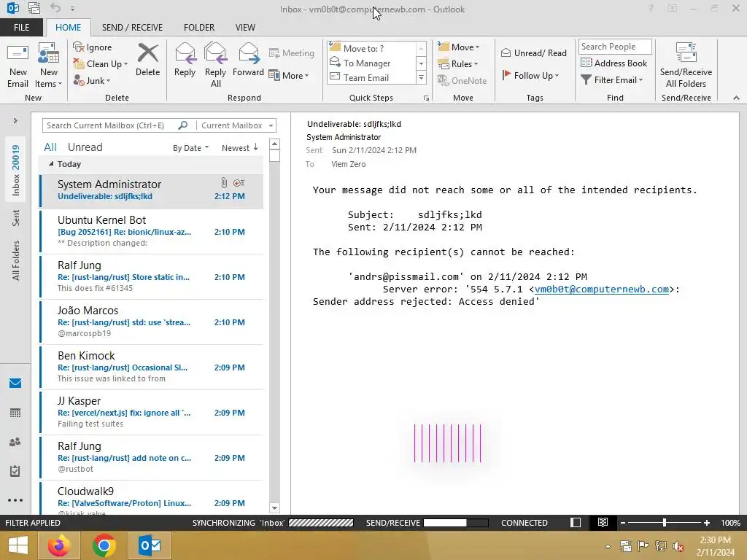Open the Address Book
The height and width of the screenshot is (560, 747).
614,63
